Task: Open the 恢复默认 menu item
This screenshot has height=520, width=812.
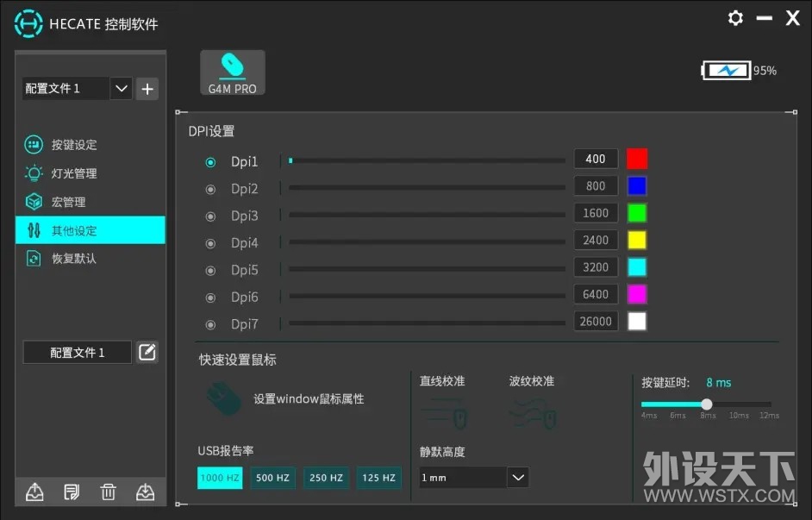Action: click(91, 259)
